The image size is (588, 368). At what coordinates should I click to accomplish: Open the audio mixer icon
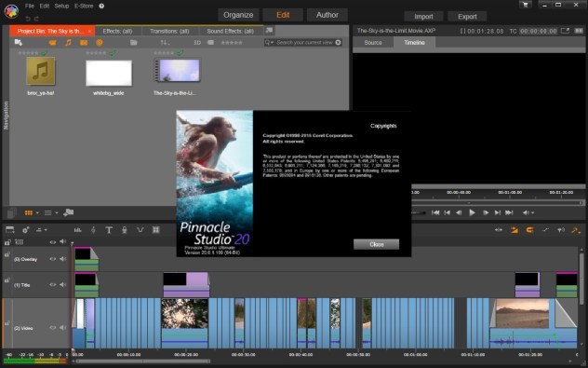(x=77, y=230)
